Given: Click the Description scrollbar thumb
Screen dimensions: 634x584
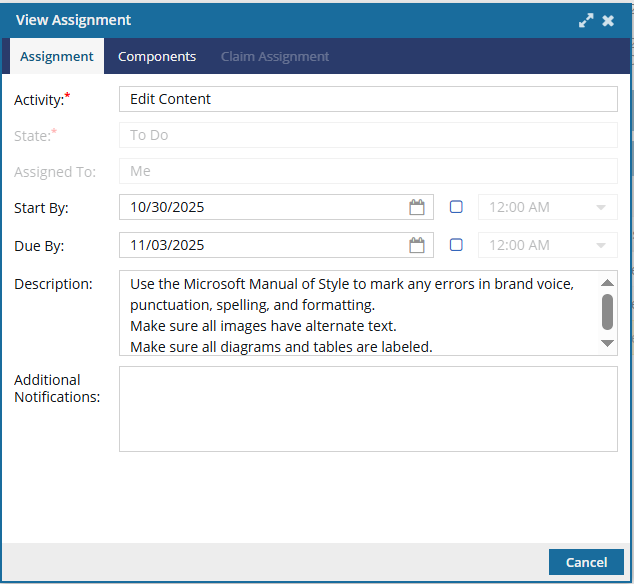Looking at the screenshot, I should coord(607,311).
